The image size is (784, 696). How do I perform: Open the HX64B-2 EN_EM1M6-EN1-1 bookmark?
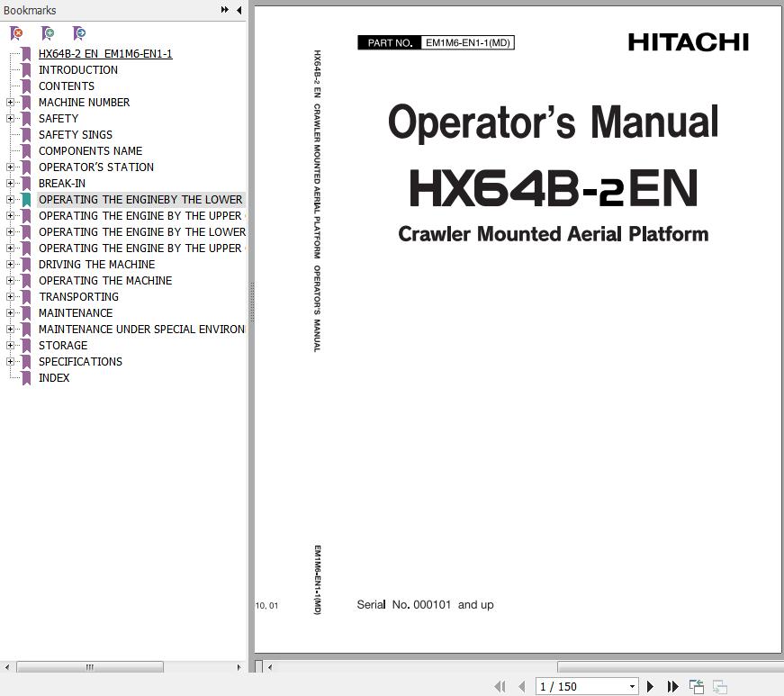pos(105,53)
